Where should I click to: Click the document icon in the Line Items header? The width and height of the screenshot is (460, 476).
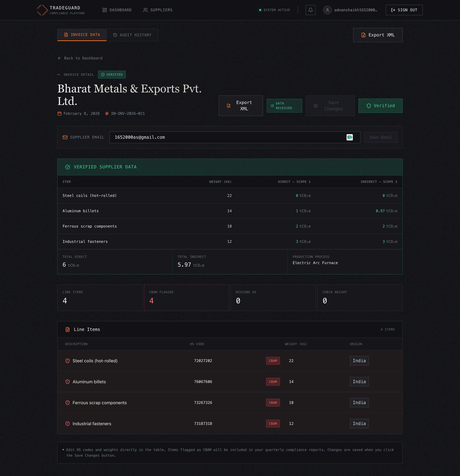67,329
